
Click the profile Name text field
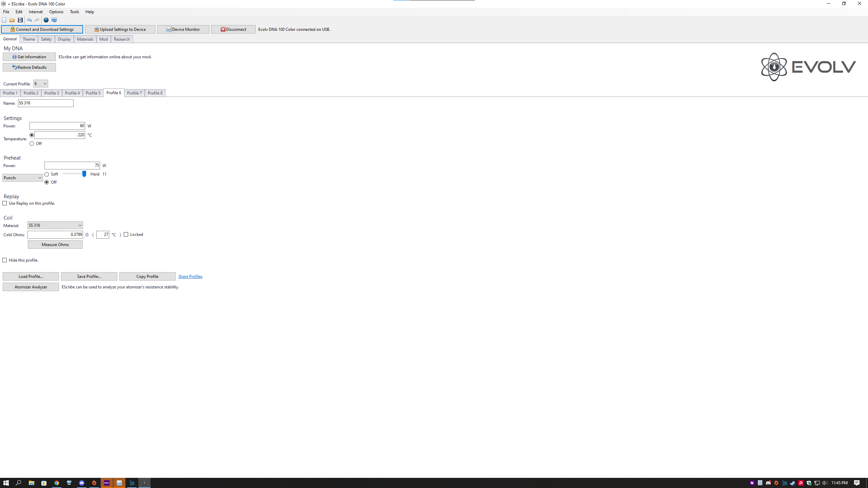(x=45, y=103)
